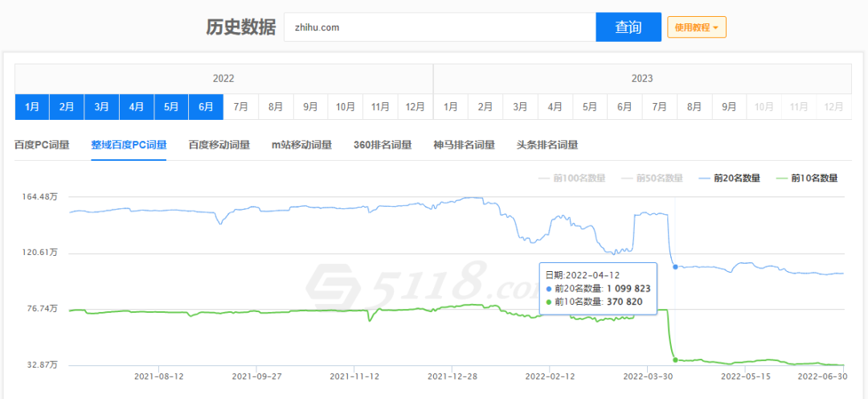868x399 pixels.
Task: Select 9月 under the 2023 header
Action: point(729,106)
